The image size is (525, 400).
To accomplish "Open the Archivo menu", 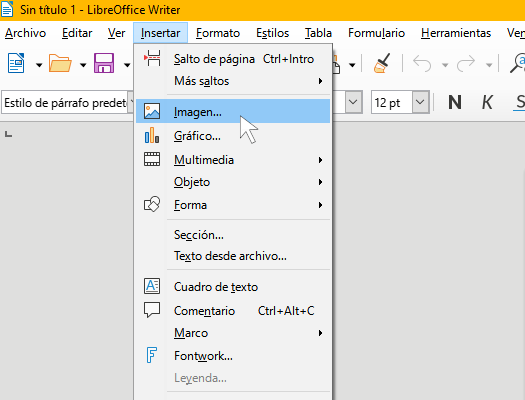I will (x=25, y=33).
